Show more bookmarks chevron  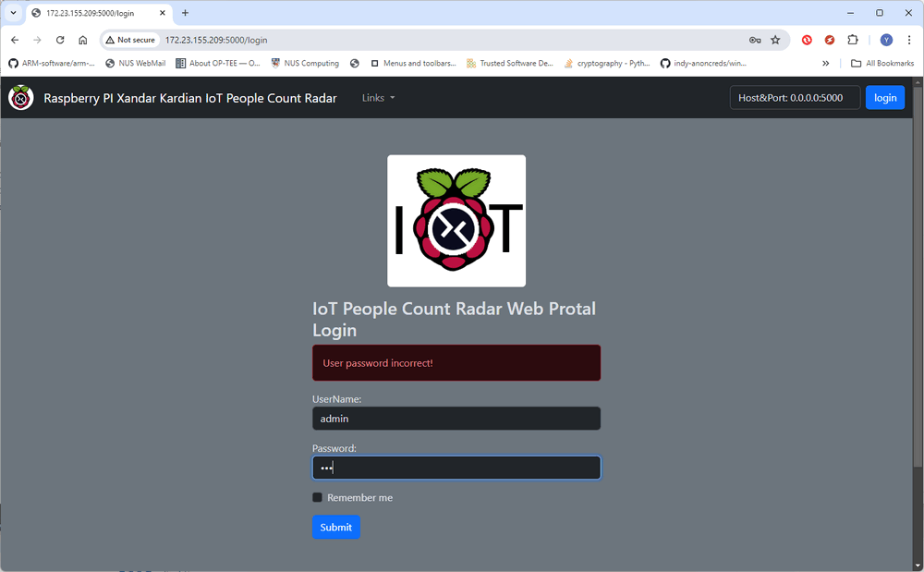click(x=825, y=63)
